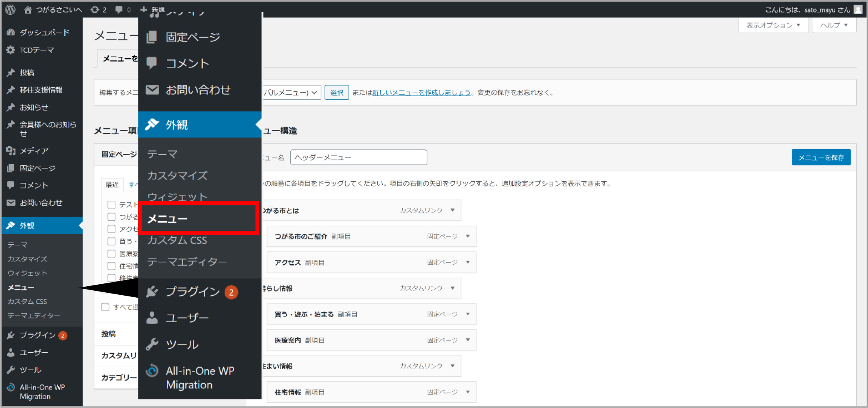This screenshot has width=868, height=408.
Task: Click the dashboard icon in left sidebar
Action: coord(11,33)
